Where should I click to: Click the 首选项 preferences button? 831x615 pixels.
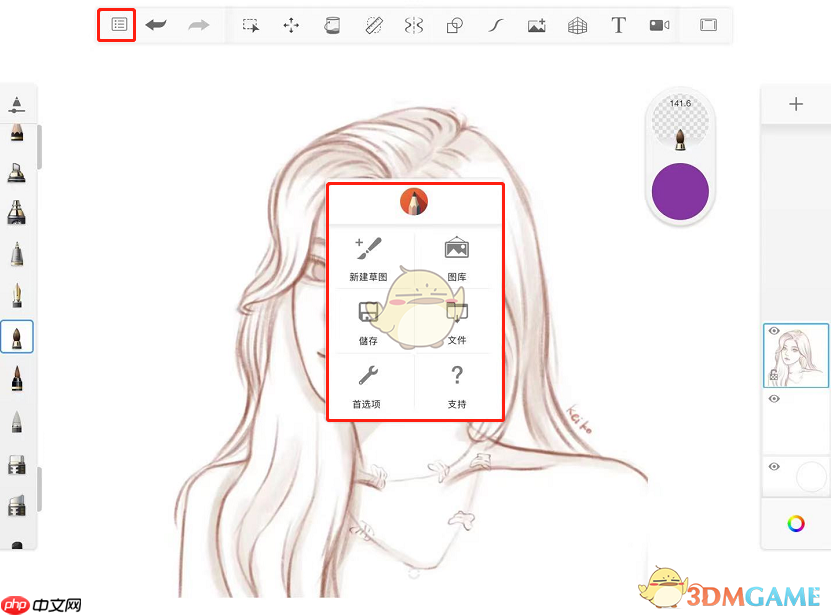click(x=367, y=386)
